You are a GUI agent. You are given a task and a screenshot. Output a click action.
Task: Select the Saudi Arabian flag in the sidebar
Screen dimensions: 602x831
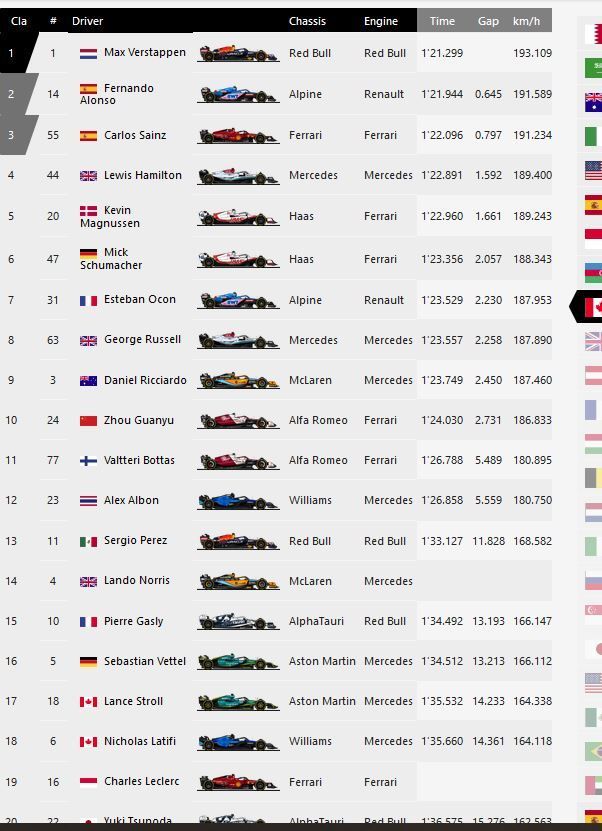(x=590, y=66)
